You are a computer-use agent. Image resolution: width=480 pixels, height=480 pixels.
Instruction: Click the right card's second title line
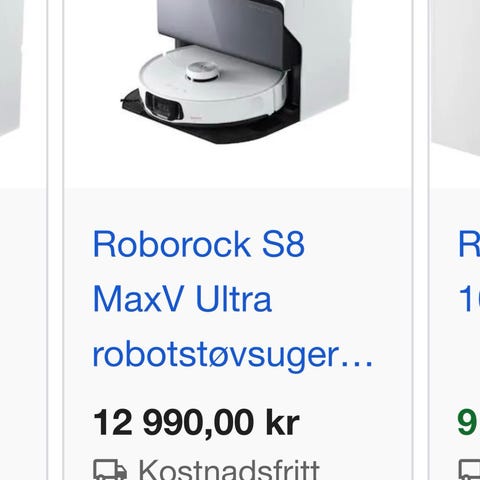[469, 299]
